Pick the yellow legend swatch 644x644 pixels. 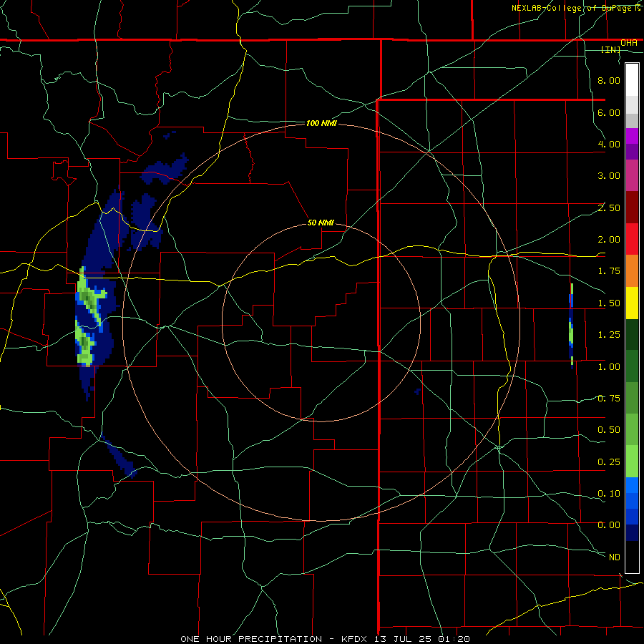(632, 303)
